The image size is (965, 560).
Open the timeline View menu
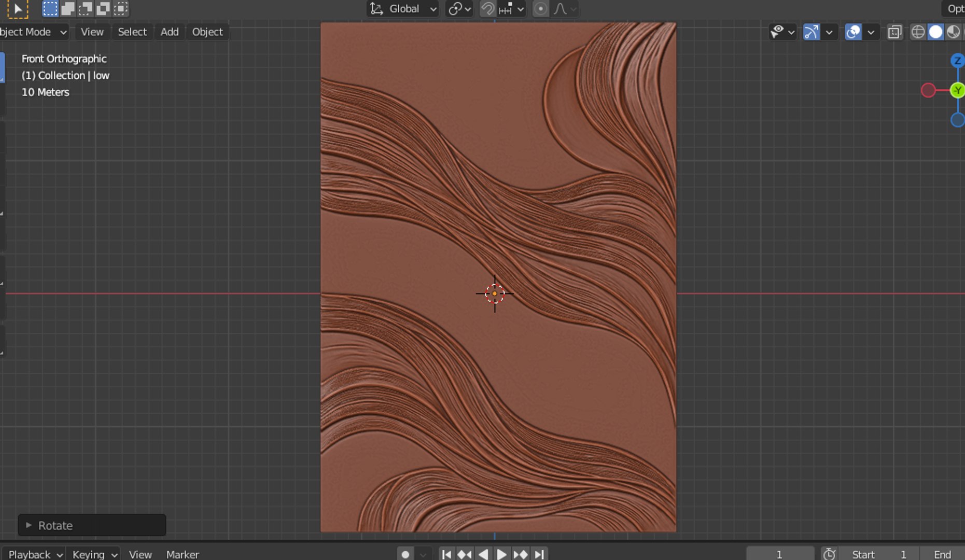coord(141,554)
